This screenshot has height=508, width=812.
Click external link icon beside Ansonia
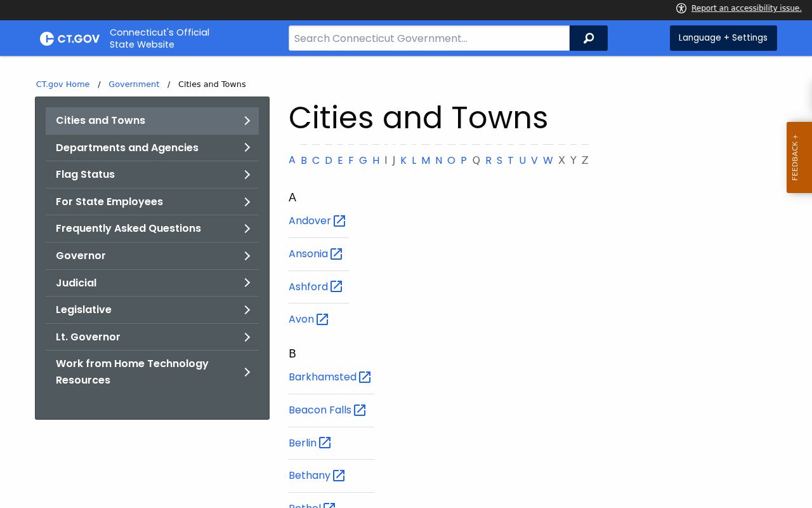point(336,254)
